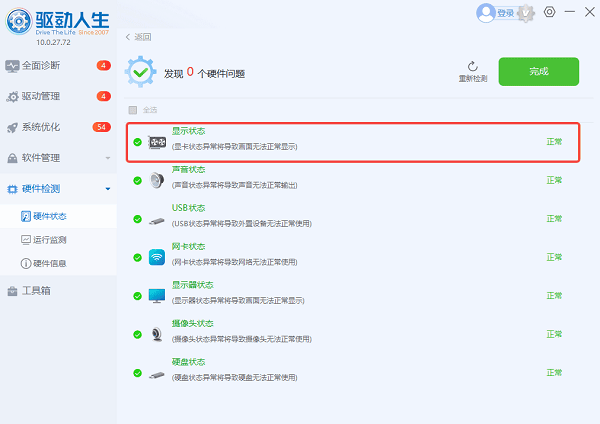Viewport: 600px width, 424px height.
Task: Click the 软件管理 bag icon
Action: click(12, 158)
